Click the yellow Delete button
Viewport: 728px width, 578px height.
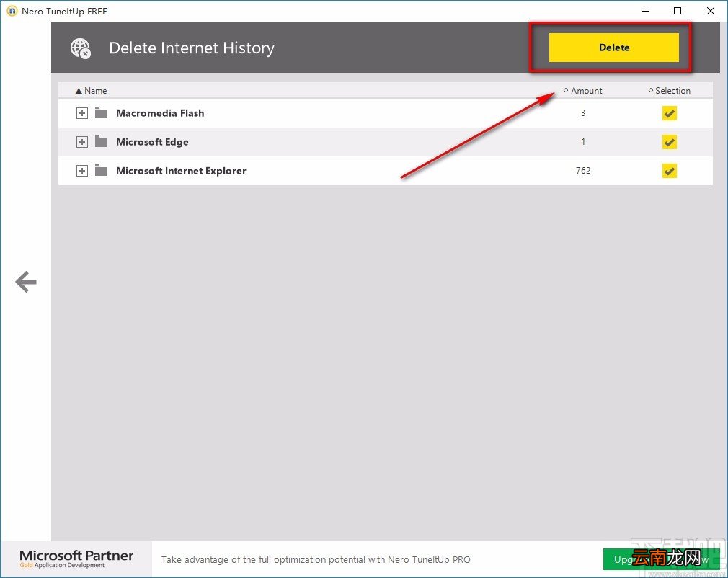613,48
